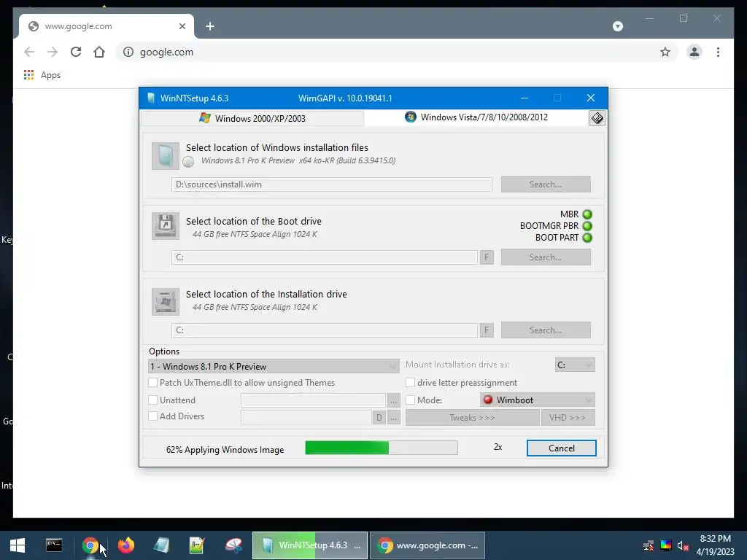Click the green image applying progress bar
The image size is (747, 560).
[x=381, y=448]
